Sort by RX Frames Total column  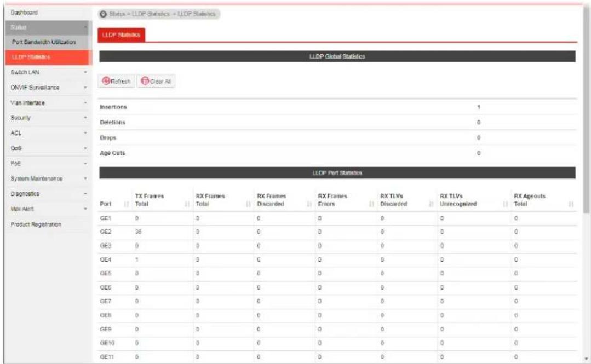pos(223,200)
